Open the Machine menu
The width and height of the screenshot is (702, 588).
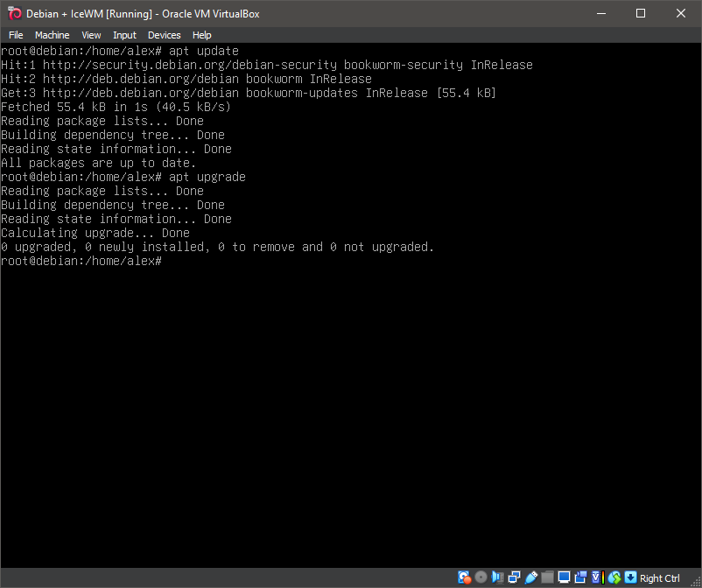[x=52, y=35]
